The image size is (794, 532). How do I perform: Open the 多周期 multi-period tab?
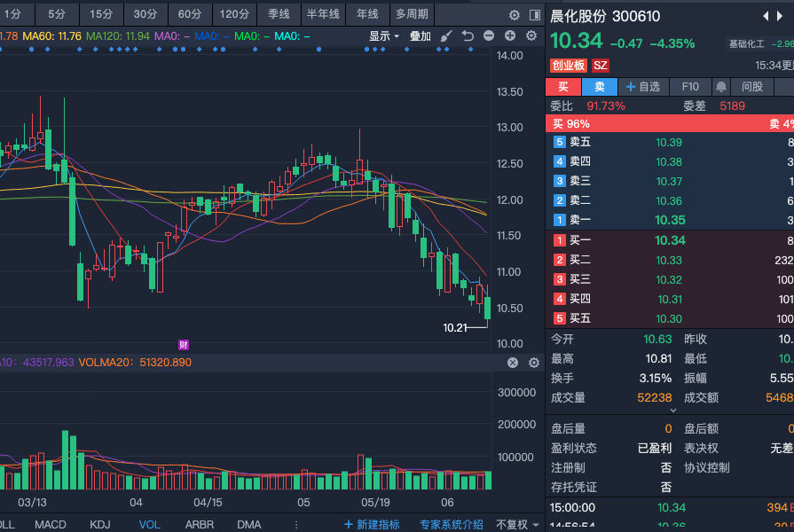click(x=412, y=14)
